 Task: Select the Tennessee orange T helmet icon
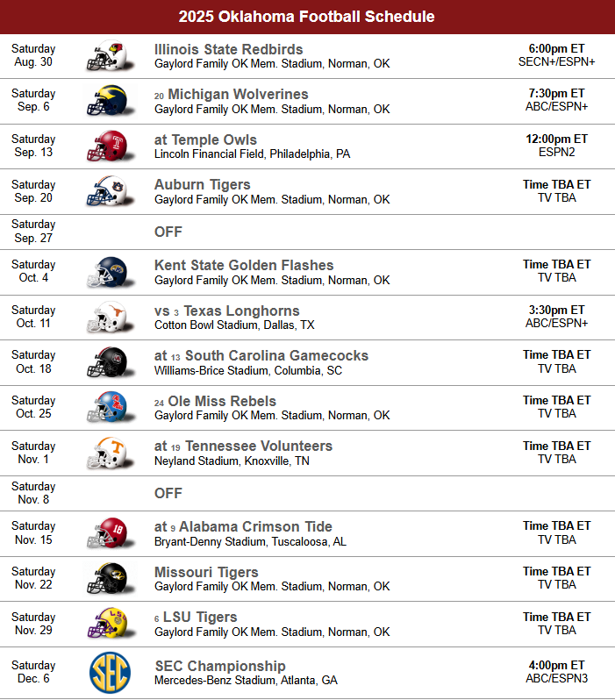(110, 454)
